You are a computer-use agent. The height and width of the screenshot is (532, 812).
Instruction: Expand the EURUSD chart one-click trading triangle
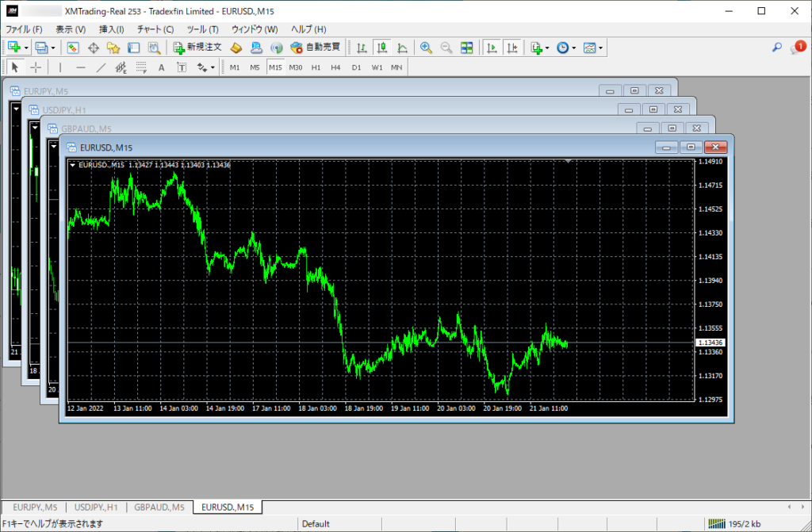pyautogui.click(x=72, y=165)
